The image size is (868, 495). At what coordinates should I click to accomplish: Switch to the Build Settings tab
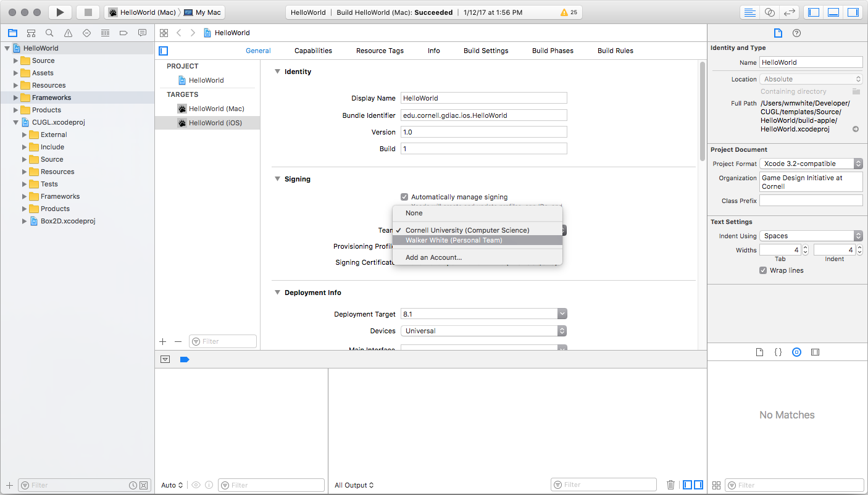point(486,51)
